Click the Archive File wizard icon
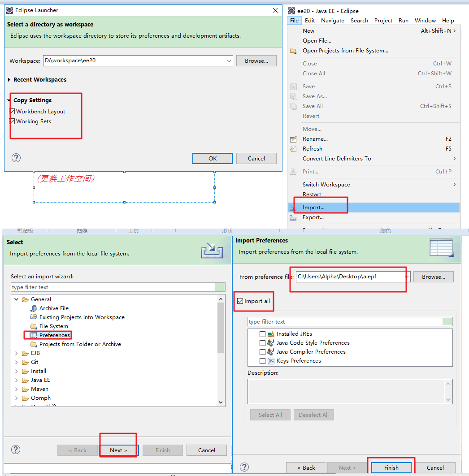The image size is (469, 476). coord(34,308)
